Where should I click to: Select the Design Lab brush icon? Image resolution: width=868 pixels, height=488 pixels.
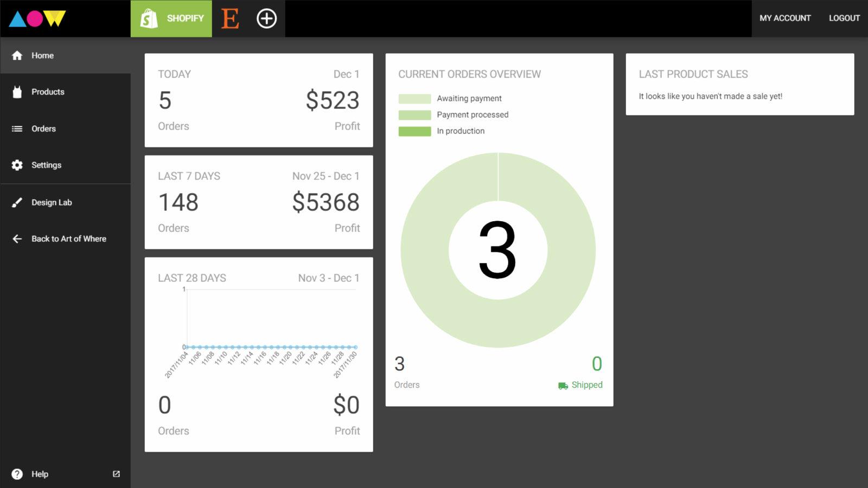click(18, 202)
